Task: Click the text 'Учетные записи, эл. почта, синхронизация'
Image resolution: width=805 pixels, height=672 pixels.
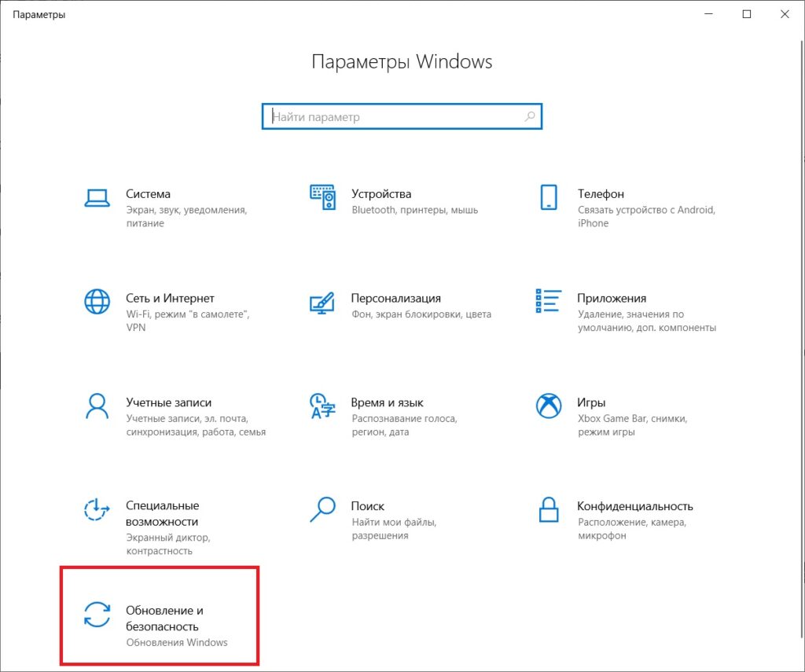Action: pyautogui.click(x=196, y=425)
